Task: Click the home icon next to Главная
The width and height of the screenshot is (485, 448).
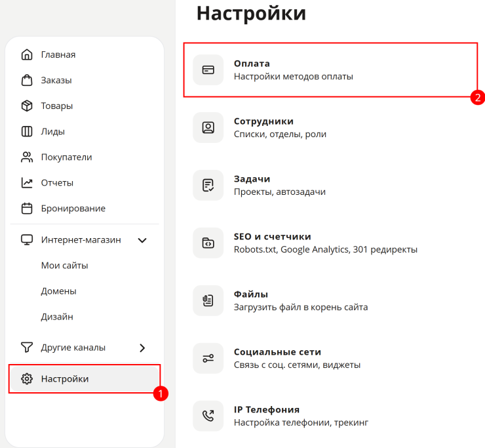Action: pyautogui.click(x=27, y=54)
